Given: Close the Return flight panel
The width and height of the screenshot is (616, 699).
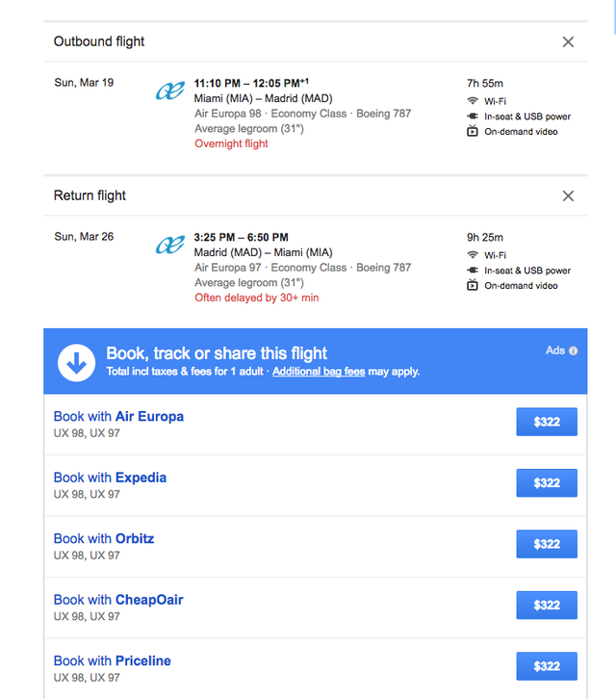Looking at the screenshot, I should click(568, 195).
